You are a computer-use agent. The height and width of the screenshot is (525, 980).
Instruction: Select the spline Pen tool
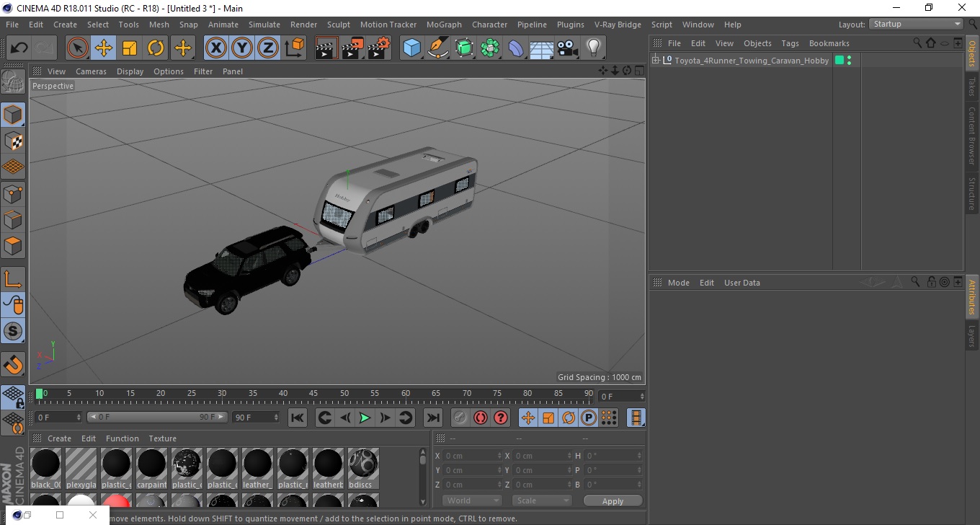438,48
